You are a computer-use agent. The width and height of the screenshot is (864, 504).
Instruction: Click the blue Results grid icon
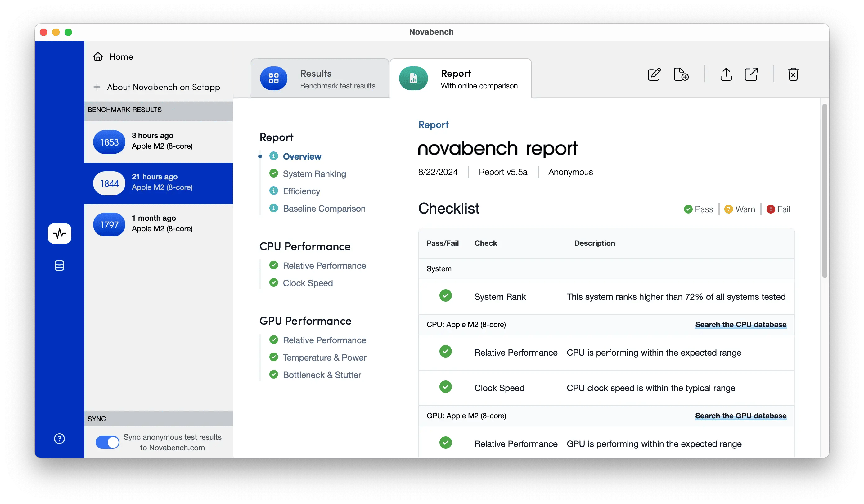273,78
